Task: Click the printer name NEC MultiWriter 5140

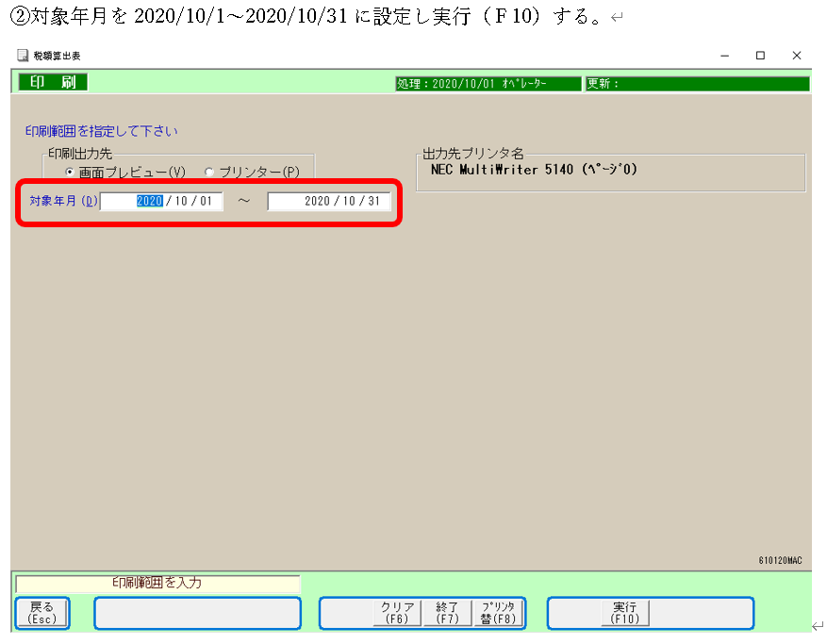Action: (x=534, y=170)
